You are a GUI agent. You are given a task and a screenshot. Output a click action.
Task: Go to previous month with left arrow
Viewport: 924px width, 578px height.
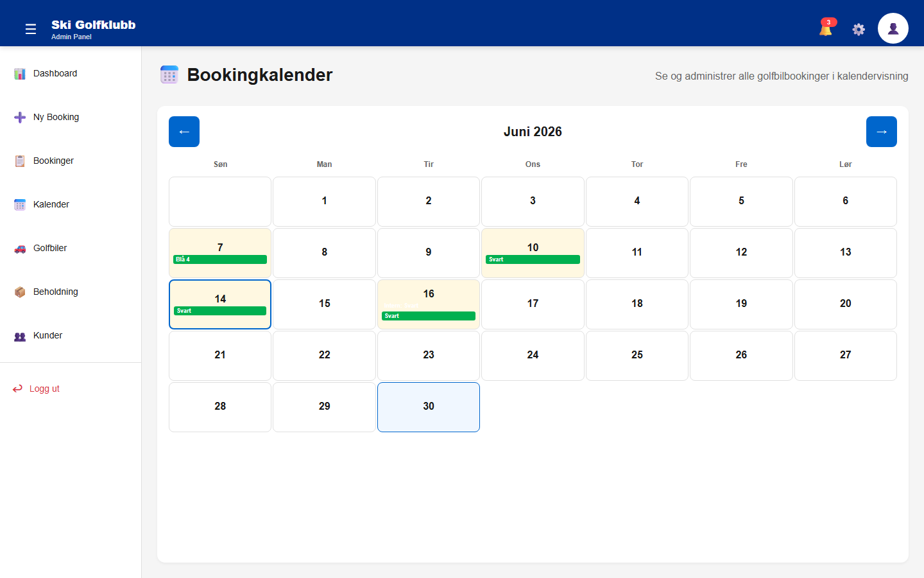pyautogui.click(x=184, y=132)
